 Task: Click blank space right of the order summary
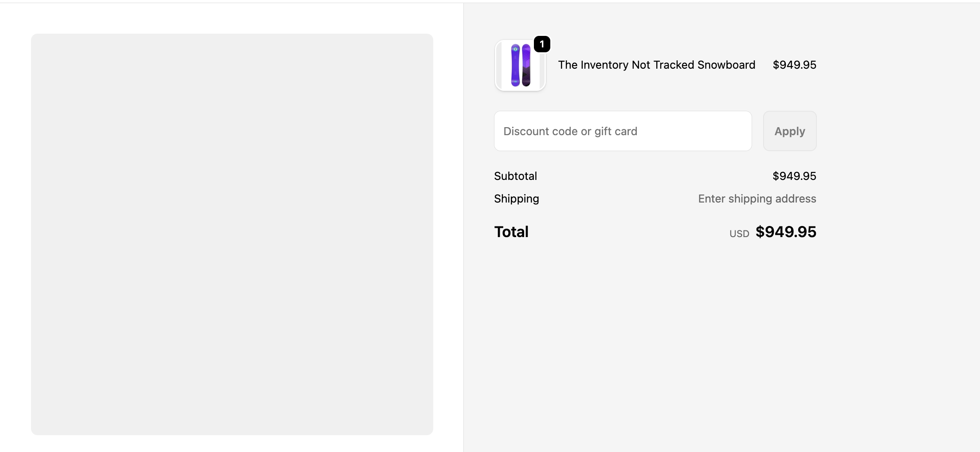896,177
